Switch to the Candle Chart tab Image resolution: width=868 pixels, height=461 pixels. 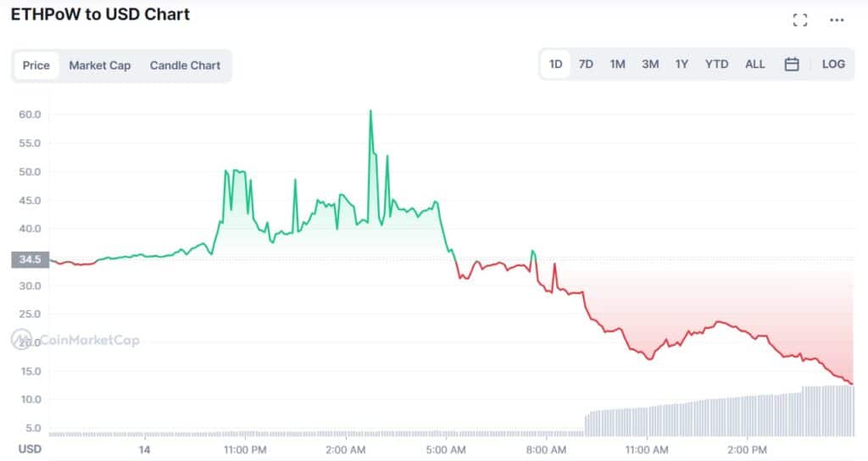(x=185, y=65)
